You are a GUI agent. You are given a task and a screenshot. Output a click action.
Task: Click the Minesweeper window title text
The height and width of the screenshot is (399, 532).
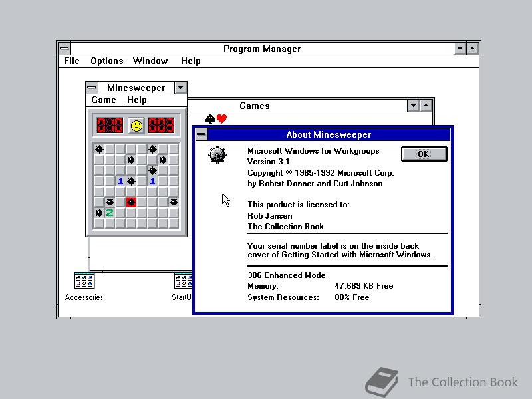[136, 88]
